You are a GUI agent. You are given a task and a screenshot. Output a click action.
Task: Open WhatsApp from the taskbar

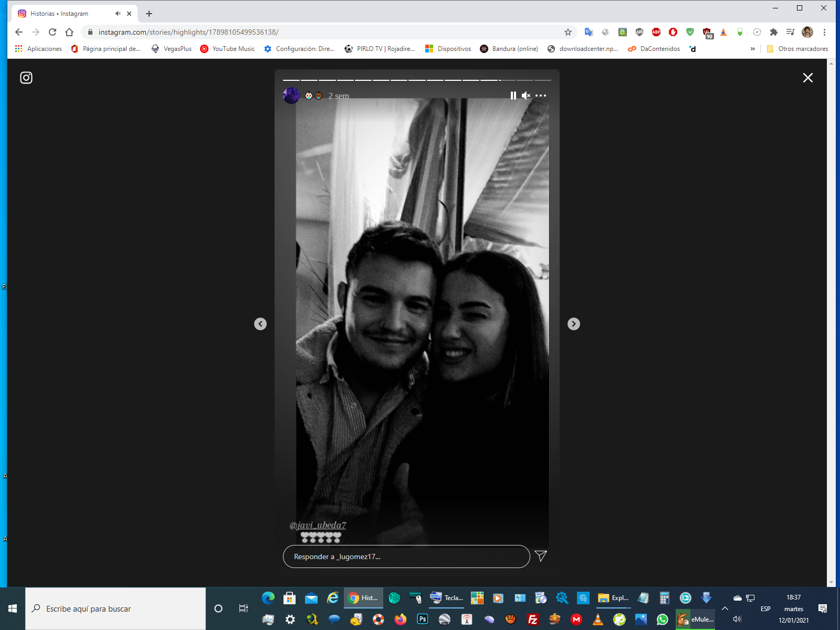point(663,619)
